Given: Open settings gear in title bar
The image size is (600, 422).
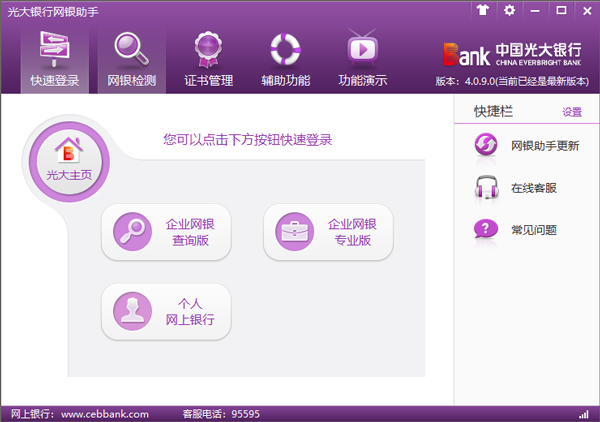Looking at the screenshot, I should click(509, 10).
